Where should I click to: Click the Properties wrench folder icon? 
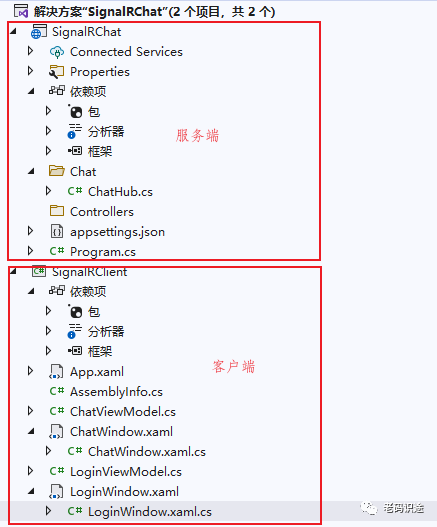(56, 72)
